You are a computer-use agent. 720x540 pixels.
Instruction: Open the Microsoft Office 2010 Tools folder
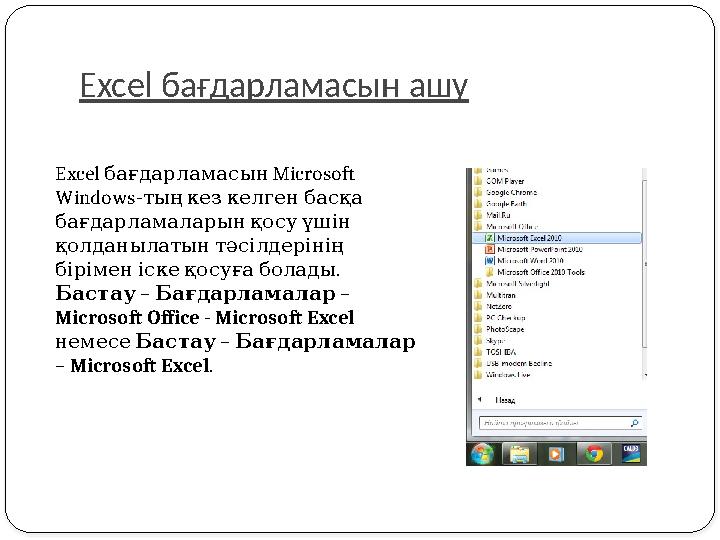pyautogui.click(x=535, y=272)
